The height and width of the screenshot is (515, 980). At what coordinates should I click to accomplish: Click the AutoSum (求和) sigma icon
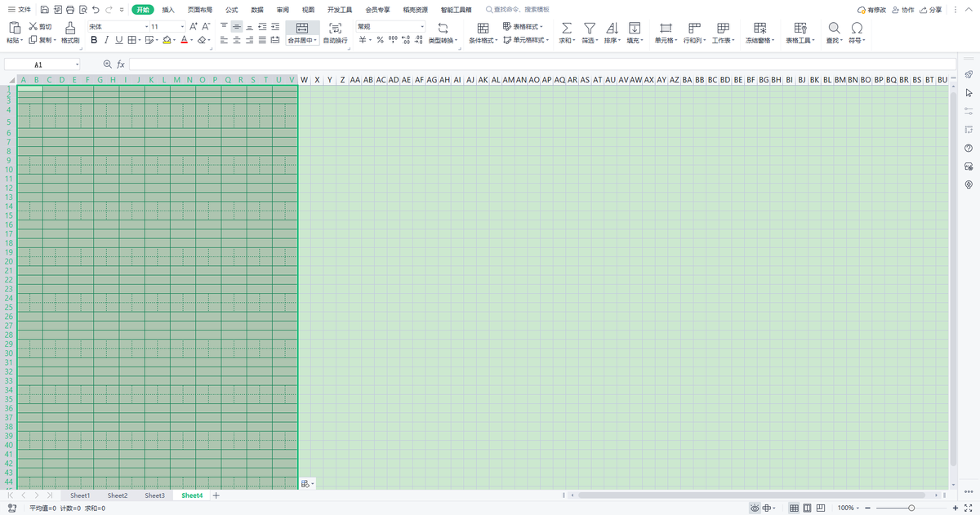click(567, 28)
